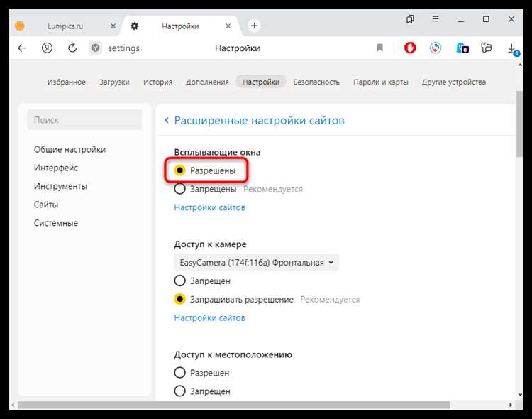Expand the EasyCamera device dropdown

click(x=256, y=263)
